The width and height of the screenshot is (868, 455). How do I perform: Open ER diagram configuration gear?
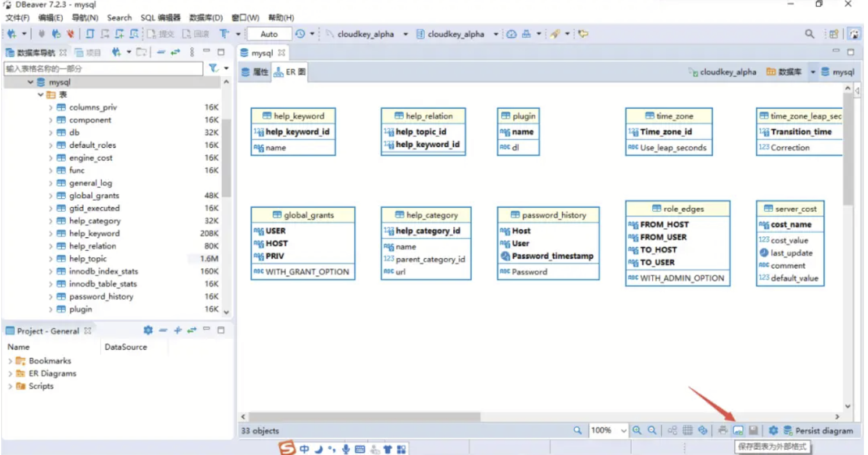pyautogui.click(x=773, y=431)
